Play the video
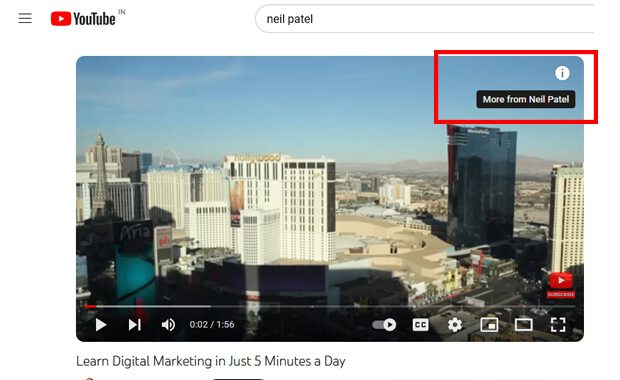This screenshot has height=380, width=620. pos(101,325)
